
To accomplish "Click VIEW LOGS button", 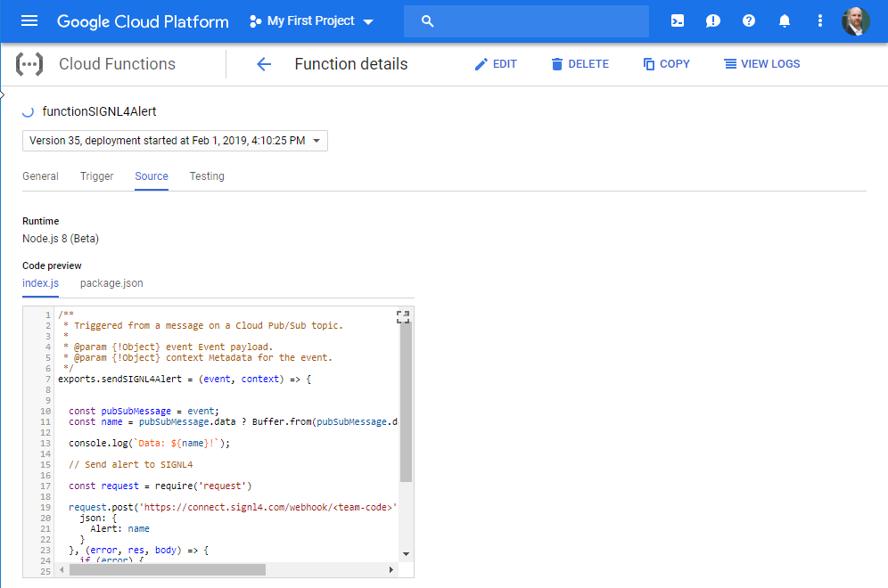I will click(x=762, y=64).
